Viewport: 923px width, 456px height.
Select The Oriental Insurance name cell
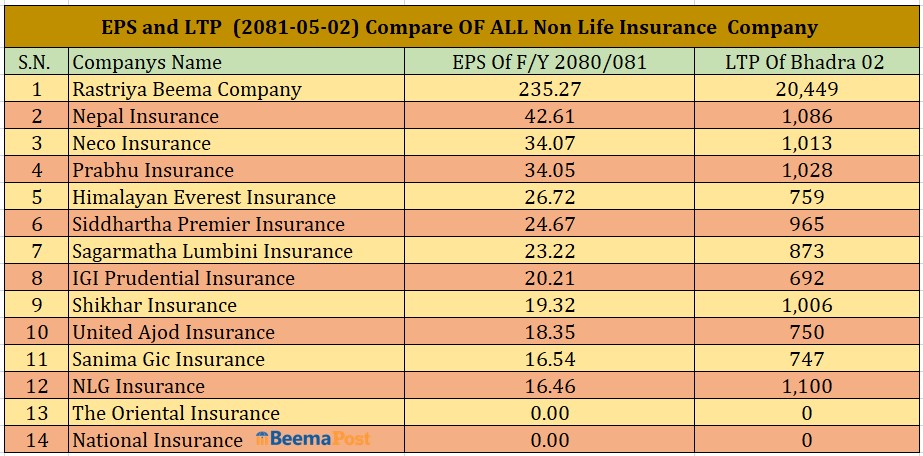175,413
